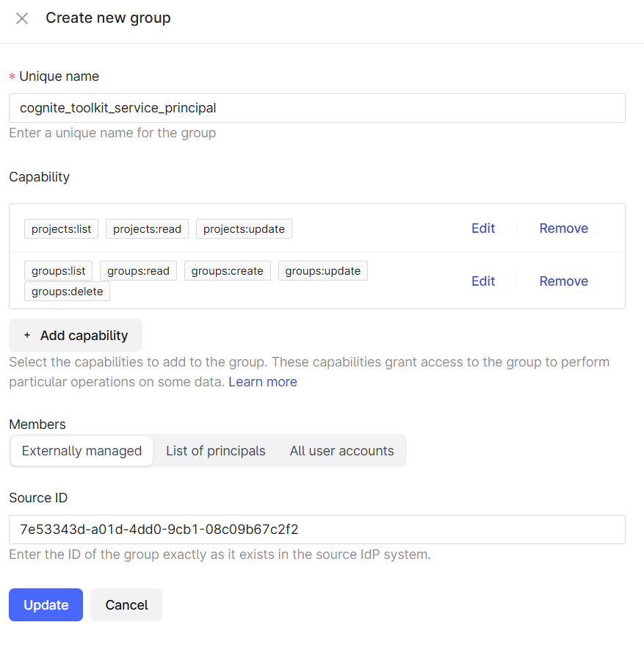Focus the Unique name input field
This screenshot has width=644, height=661.
[316, 108]
